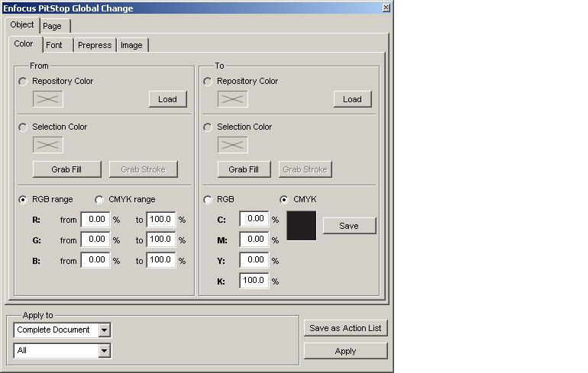Image resolution: width=588 pixels, height=373 pixels.
Task: Click the C percentage input field
Action: (254, 219)
